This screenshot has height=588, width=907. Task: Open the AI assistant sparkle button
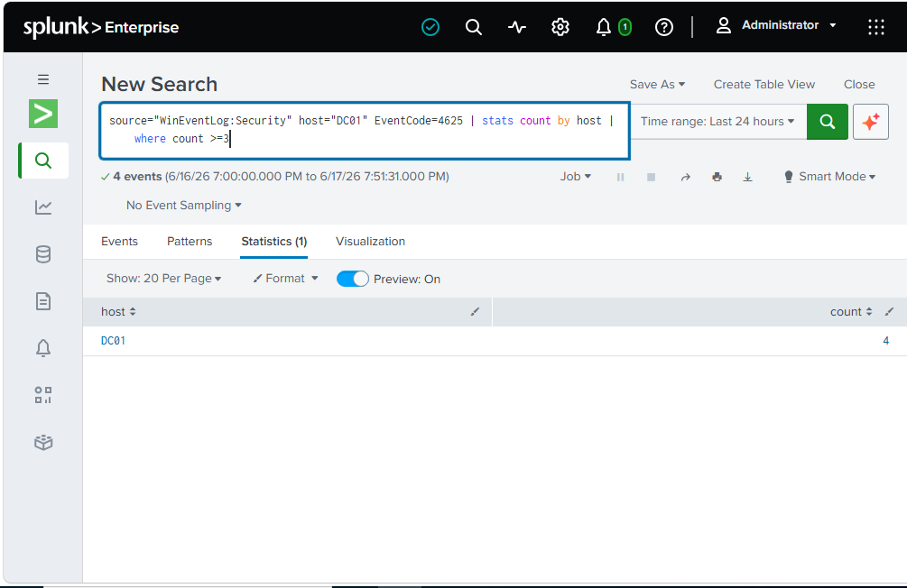pyautogui.click(x=871, y=122)
